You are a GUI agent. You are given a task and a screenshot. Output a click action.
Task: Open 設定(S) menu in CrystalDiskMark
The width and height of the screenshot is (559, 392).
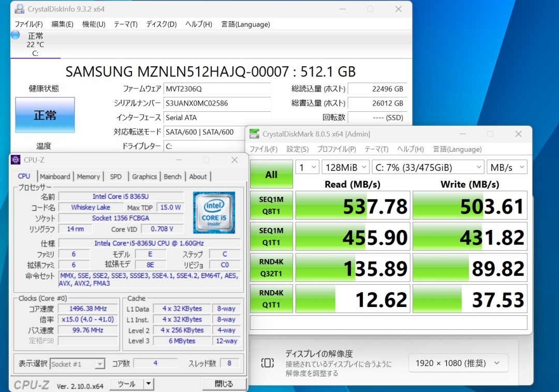coord(298,149)
